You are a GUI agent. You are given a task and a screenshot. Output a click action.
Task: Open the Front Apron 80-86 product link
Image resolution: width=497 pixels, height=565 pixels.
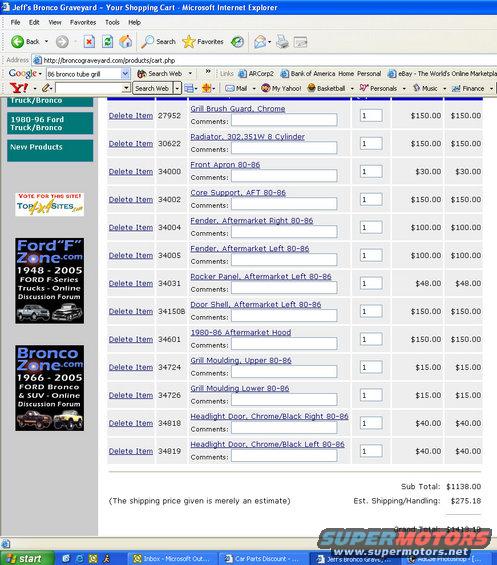click(225, 165)
